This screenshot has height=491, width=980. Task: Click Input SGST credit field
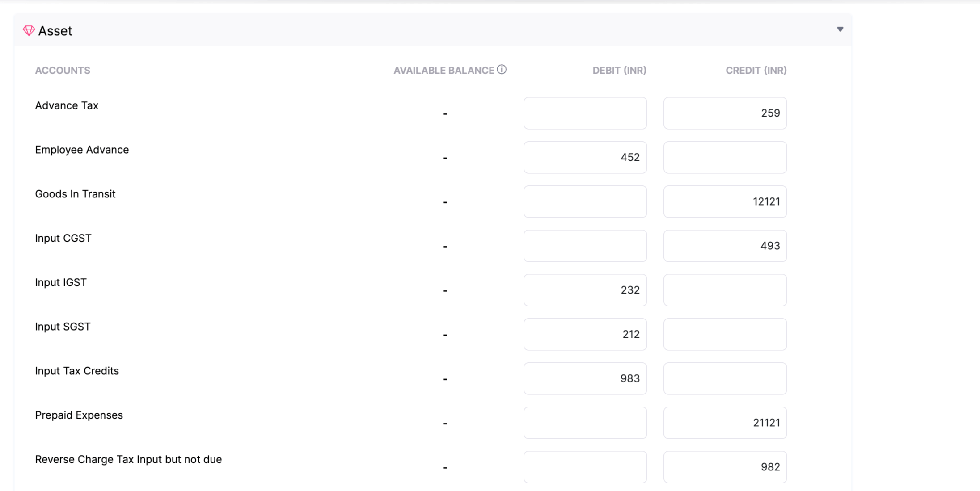pyautogui.click(x=725, y=334)
